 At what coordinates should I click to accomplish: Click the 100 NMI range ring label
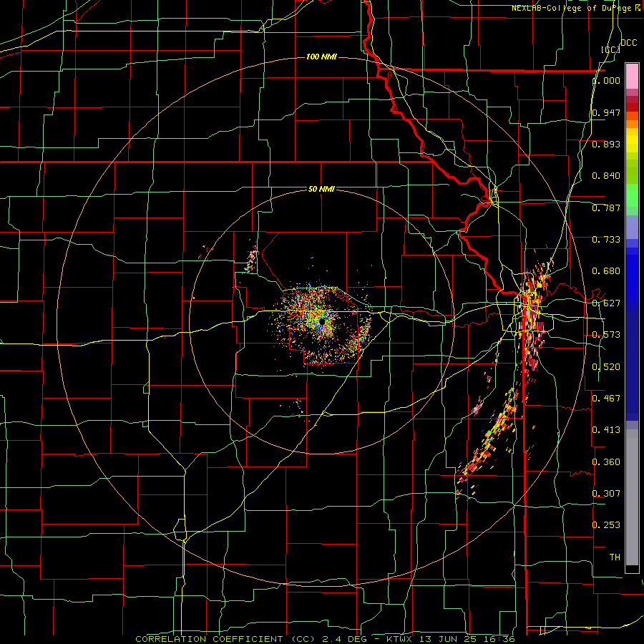click(x=321, y=57)
